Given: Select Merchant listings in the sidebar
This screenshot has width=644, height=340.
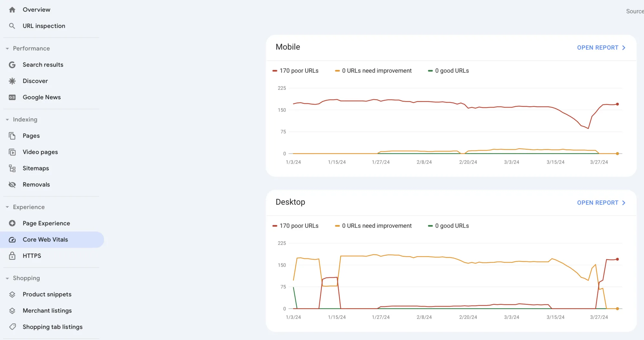Looking at the screenshot, I should click(x=47, y=311).
